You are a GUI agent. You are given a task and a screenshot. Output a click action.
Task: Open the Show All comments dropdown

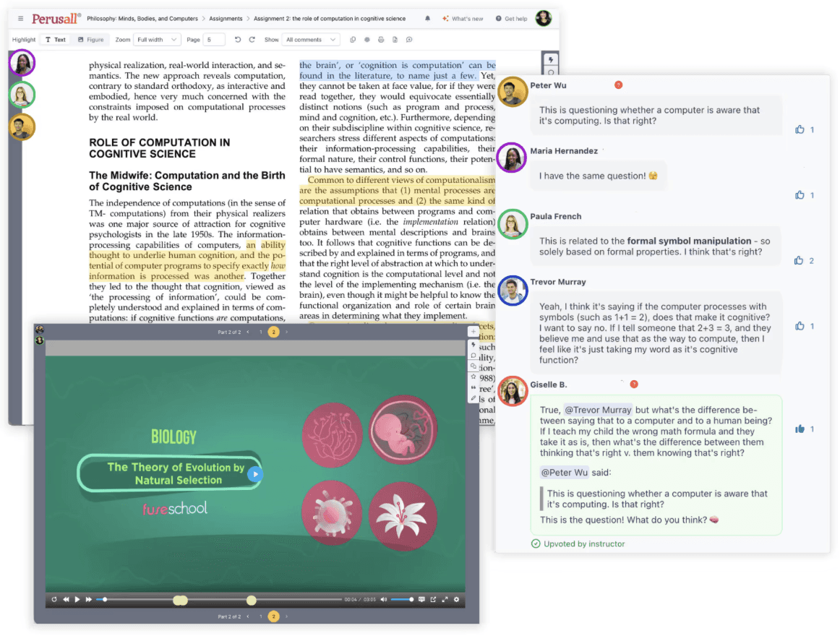tap(311, 40)
